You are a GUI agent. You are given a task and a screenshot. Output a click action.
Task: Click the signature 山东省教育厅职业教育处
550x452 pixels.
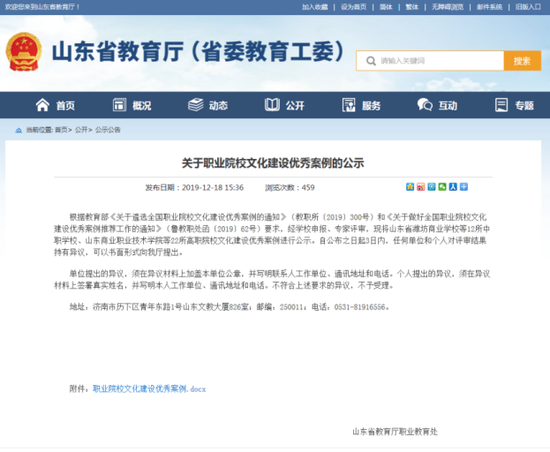(x=395, y=432)
